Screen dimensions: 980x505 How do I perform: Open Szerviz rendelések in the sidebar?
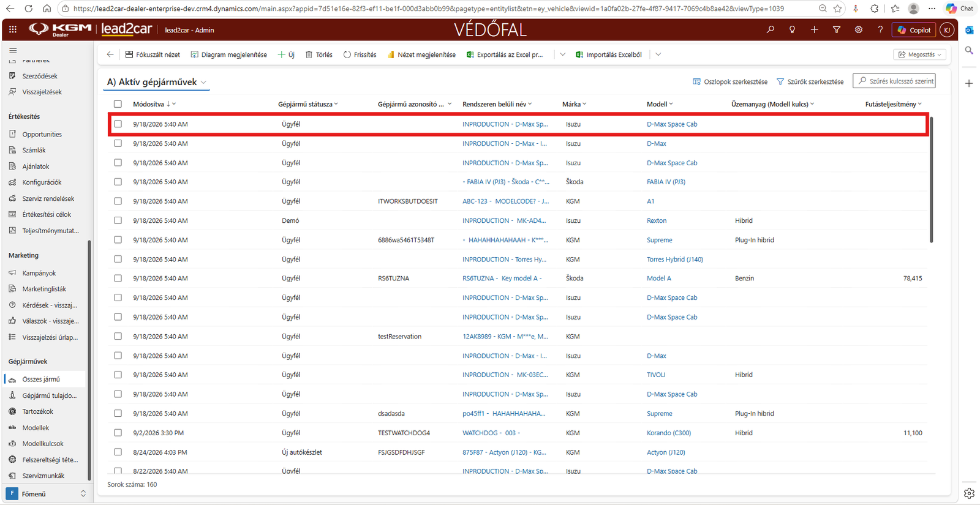[x=48, y=198]
